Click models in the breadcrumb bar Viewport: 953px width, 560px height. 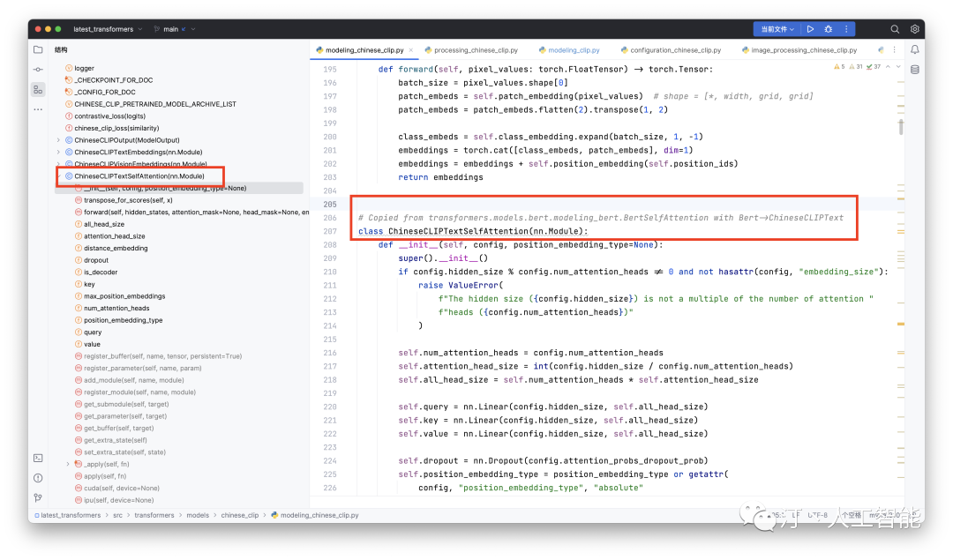[198, 515]
